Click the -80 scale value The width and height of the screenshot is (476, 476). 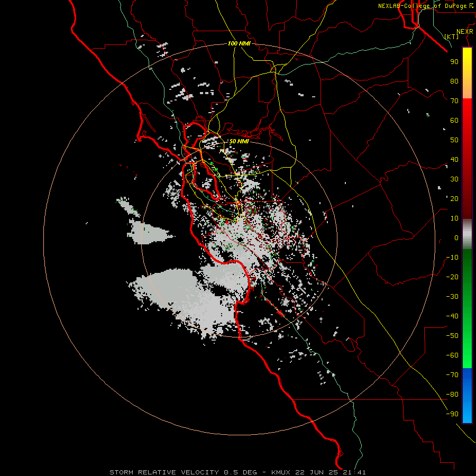[x=452, y=395]
